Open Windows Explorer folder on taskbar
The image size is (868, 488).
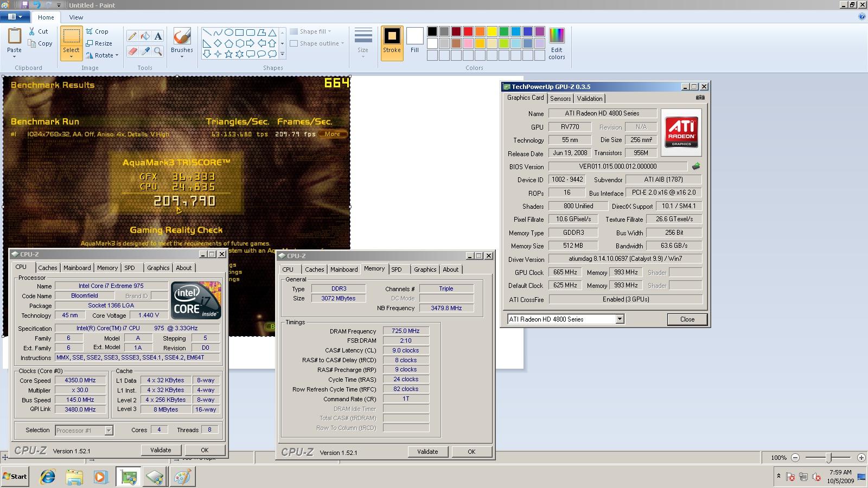74,477
